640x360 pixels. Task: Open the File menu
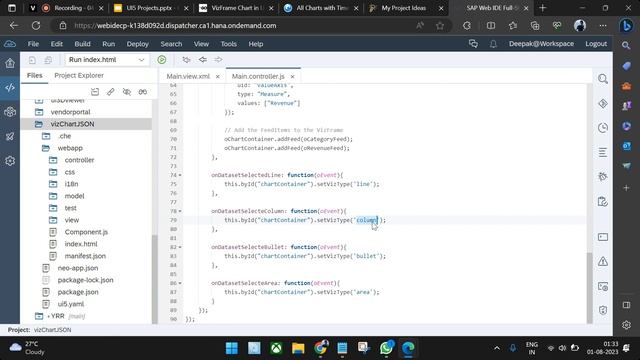tap(33, 44)
